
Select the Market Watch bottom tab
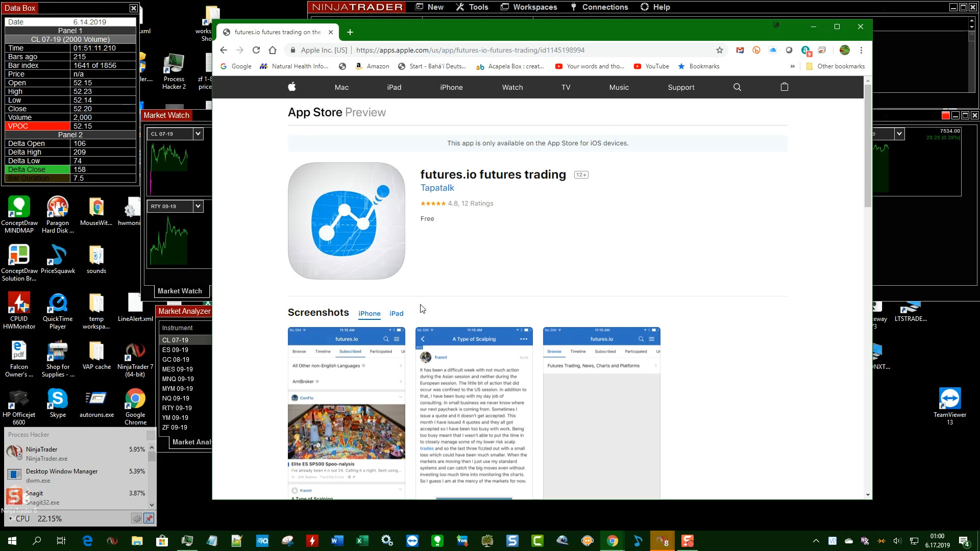coord(180,291)
